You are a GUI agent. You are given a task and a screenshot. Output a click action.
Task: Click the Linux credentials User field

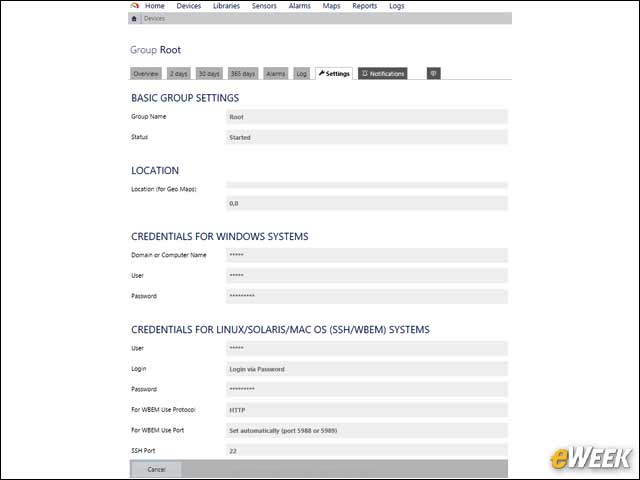tap(367, 348)
